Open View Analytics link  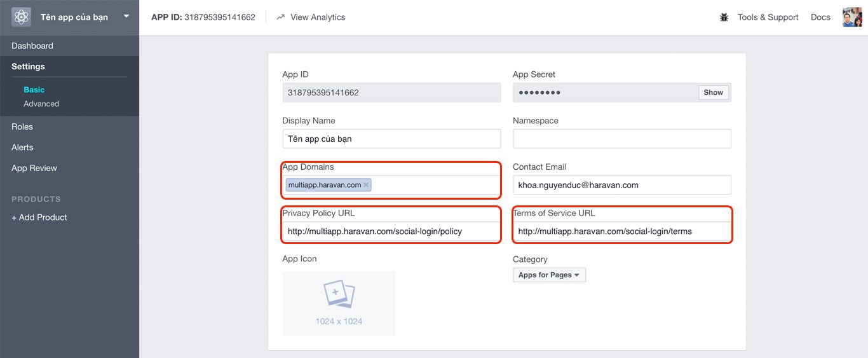pos(318,17)
